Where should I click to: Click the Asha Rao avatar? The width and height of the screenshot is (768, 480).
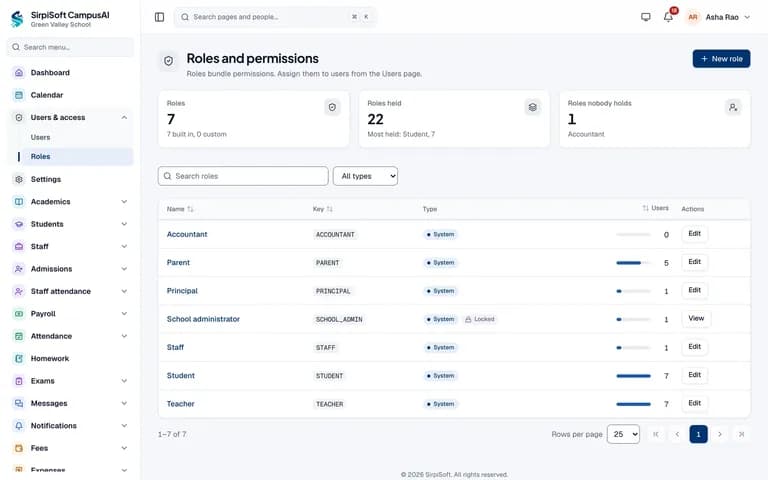693,17
